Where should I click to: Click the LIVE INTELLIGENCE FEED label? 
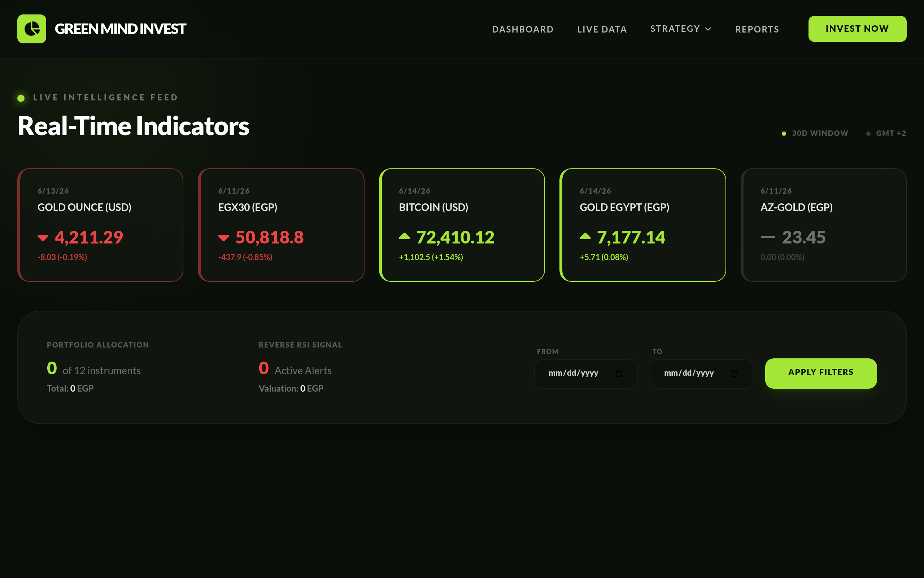pos(106,98)
